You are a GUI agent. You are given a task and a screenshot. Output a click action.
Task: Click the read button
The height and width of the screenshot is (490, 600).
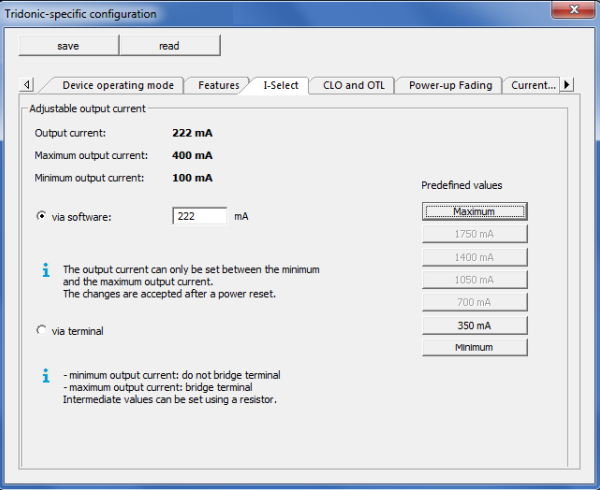pos(170,46)
